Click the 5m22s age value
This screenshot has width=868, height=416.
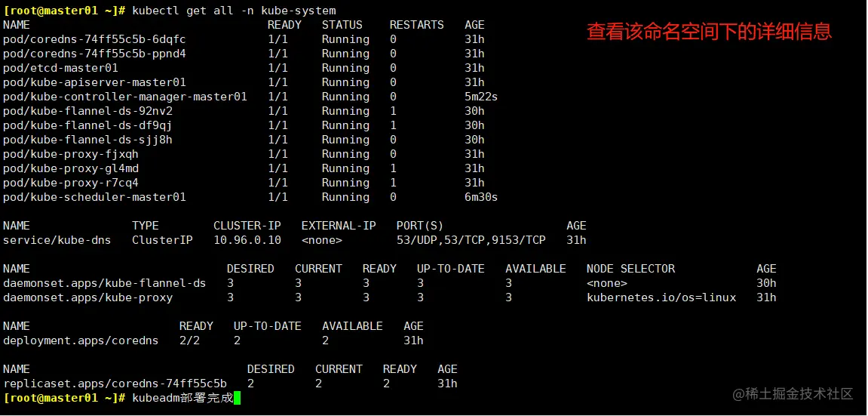tap(481, 97)
